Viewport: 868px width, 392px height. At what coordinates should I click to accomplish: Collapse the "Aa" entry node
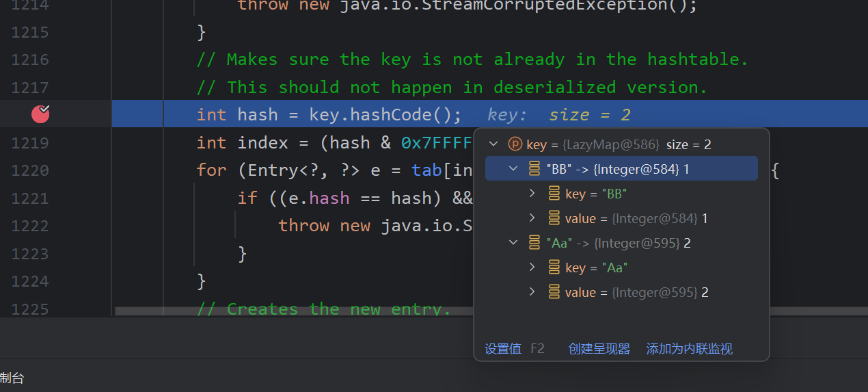(x=513, y=243)
